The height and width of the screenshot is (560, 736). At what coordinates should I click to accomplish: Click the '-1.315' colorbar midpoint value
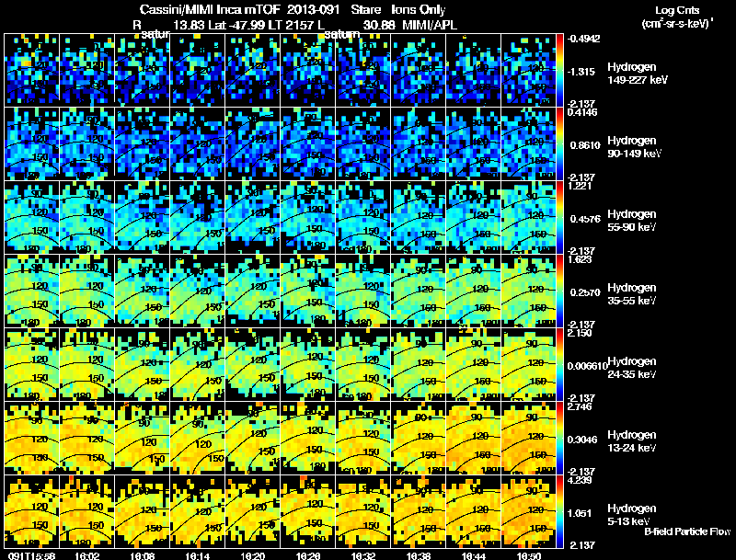point(581,72)
